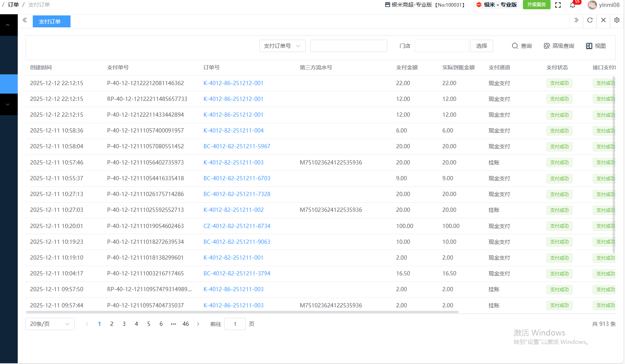Open the settings gear icon
The height and width of the screenshot is (364, 625).
(617, 20)
